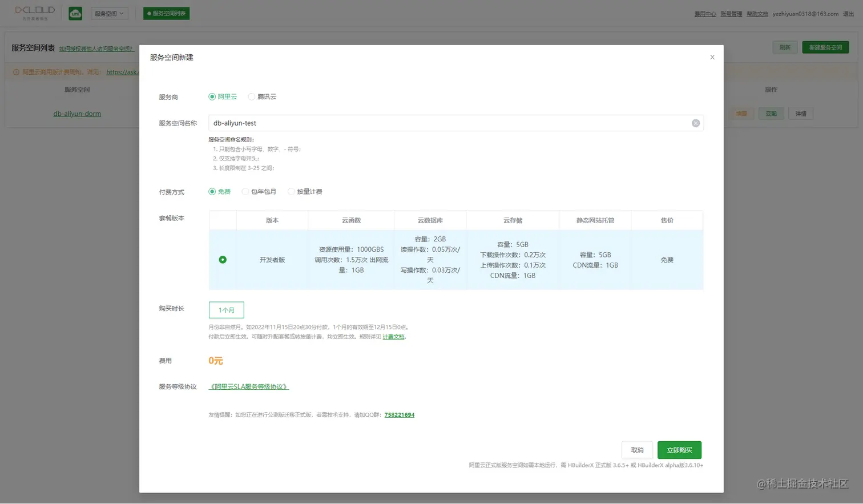The height and width of the screenshot is (504, 863).
Task: Open the 阿里云SLA服务等级协议 link
Action: (x=249, y=387)
